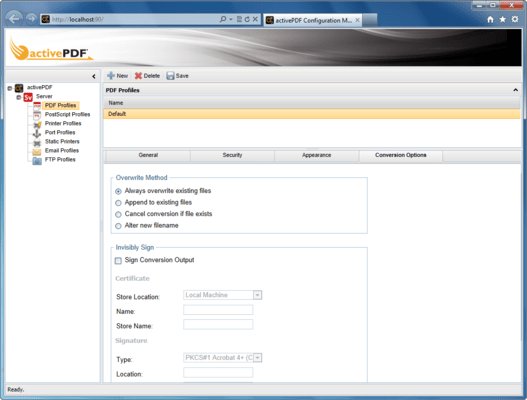Viewport: 527px width, 400px height.
Task: Switch to the General tab
Action: tap(148, 155)
